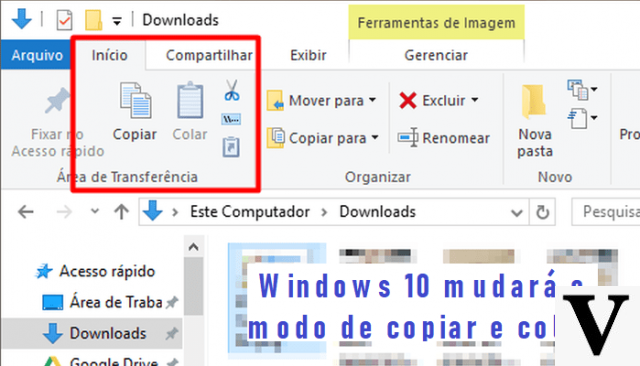Create a folder with Nova pasta
This screenshot has height=366, width=640.
[x=535, y=122]
